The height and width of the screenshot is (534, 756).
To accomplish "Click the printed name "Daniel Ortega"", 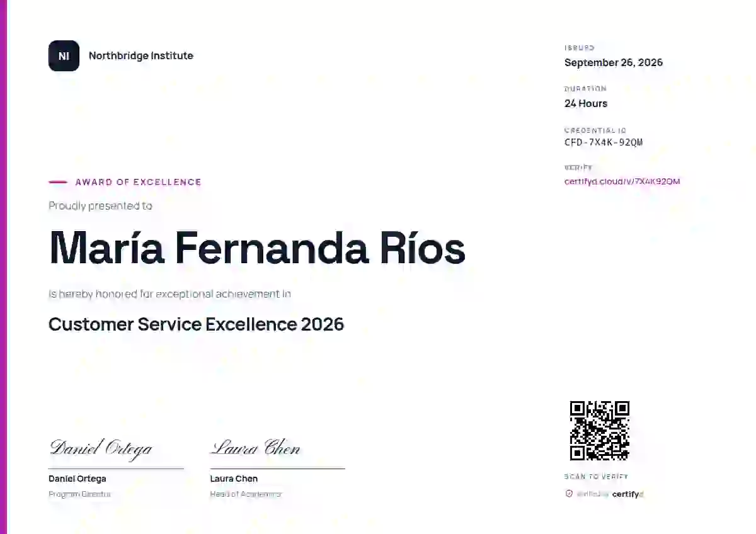I will point(77,479).
